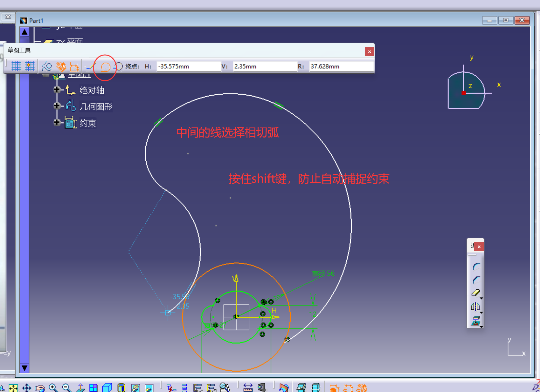Select 绝对轴 in the specification tree

(92, 91)
